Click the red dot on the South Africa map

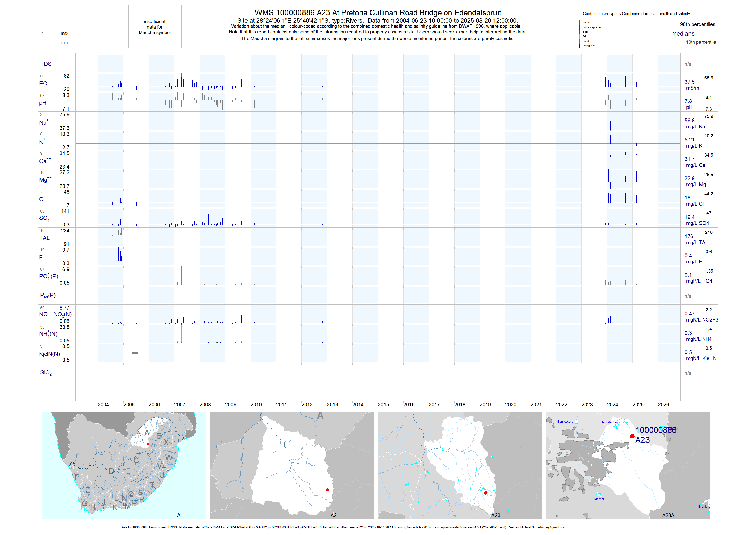(x=148, y=444)
